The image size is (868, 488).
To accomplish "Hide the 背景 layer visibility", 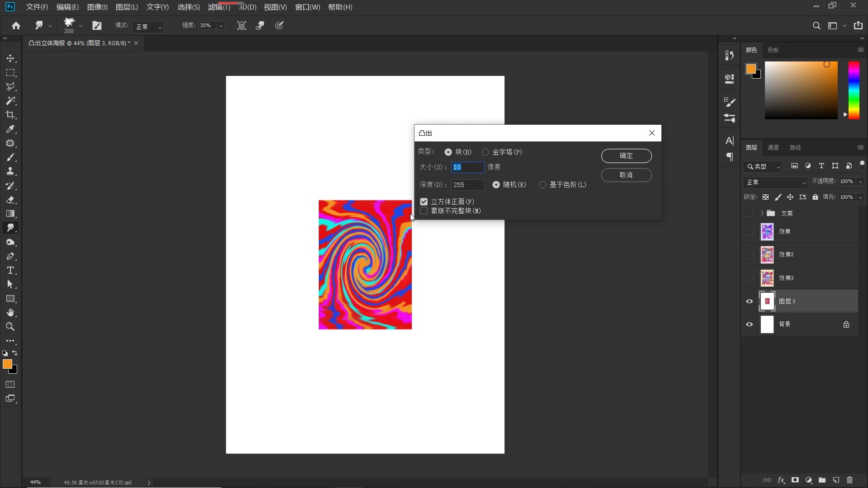I will point(750,324).
